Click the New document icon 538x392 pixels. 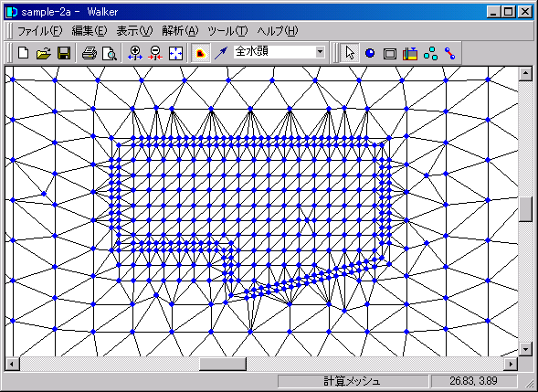24,53
